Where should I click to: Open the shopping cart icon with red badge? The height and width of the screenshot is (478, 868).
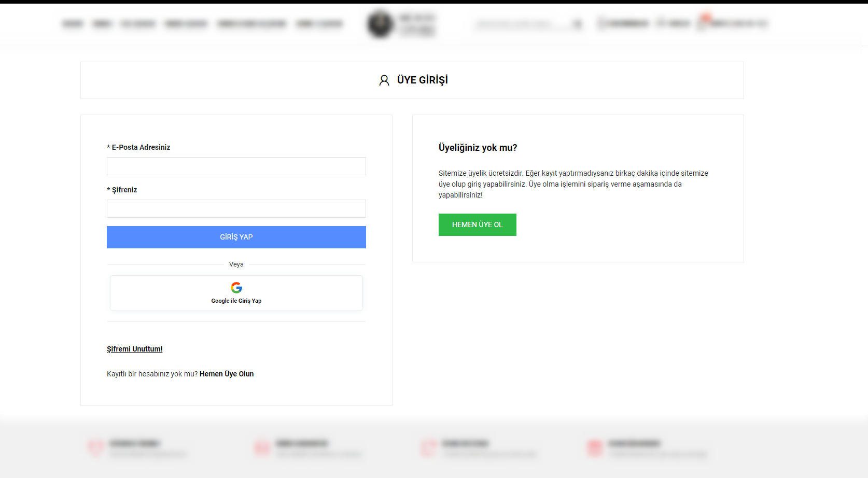702,23
